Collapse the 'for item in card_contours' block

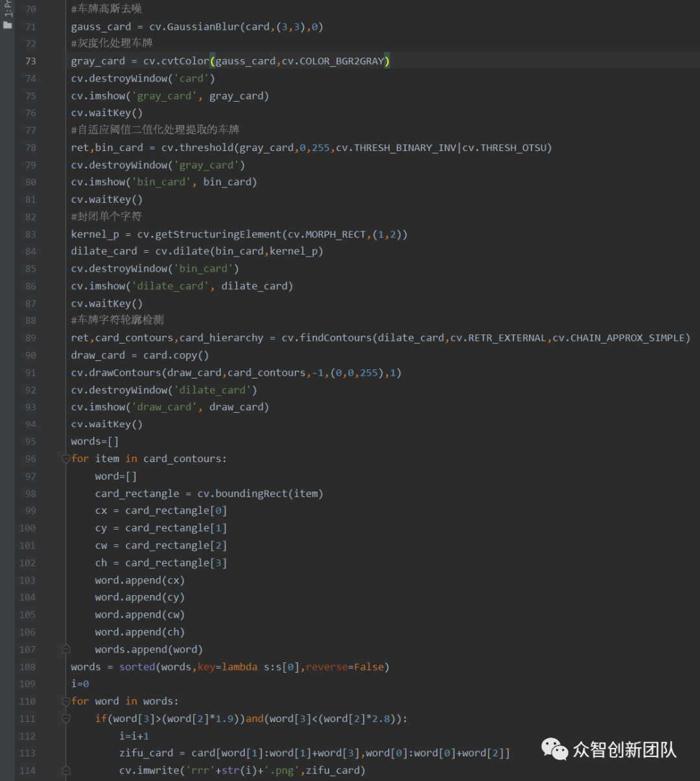[x=65, y=459]
